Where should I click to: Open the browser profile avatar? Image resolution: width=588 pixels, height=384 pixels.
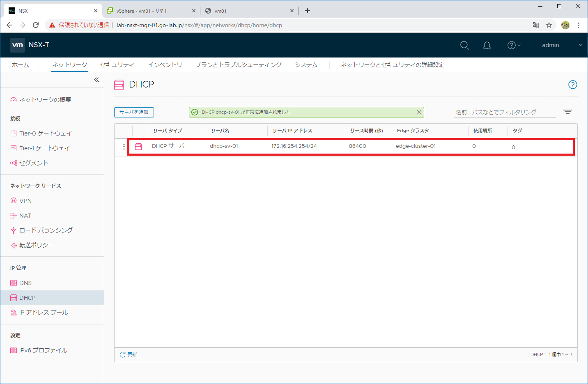click(565, 25)
